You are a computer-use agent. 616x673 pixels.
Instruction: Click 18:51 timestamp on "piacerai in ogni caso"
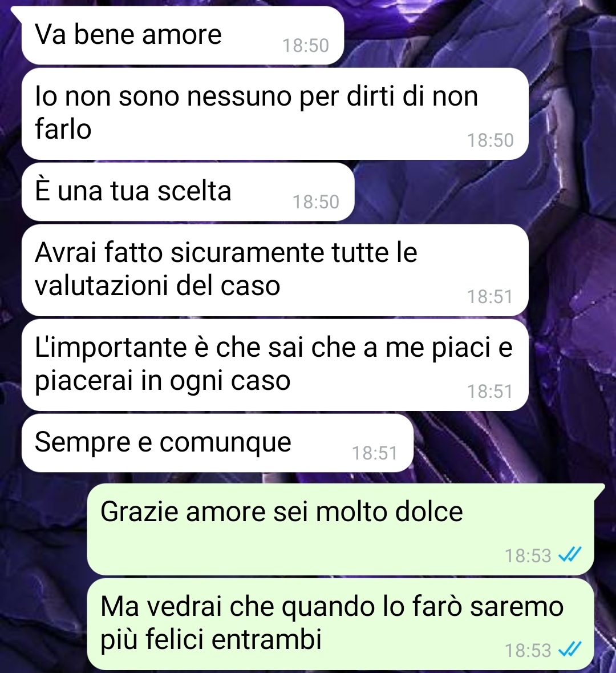point(490,392)
